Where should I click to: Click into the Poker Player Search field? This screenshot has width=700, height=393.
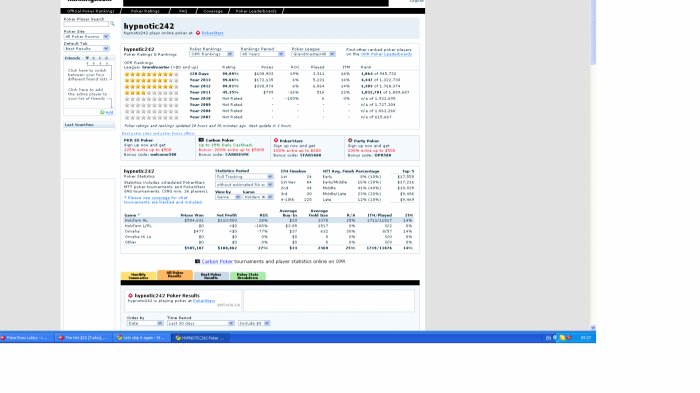86,24
